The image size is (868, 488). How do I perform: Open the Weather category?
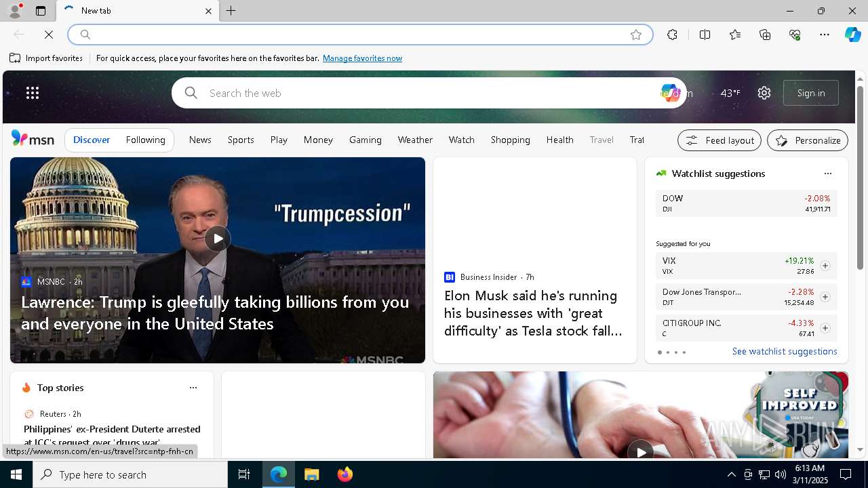click(415, 140)
